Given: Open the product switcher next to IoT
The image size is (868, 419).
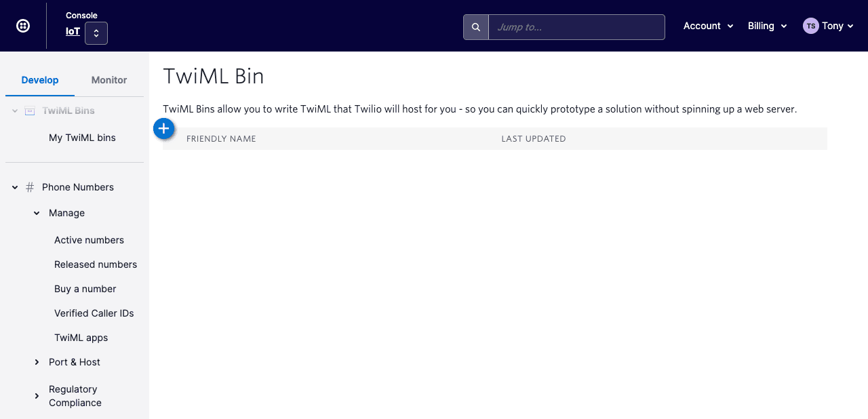Looking at the screenshot, I should pos(96,33).
